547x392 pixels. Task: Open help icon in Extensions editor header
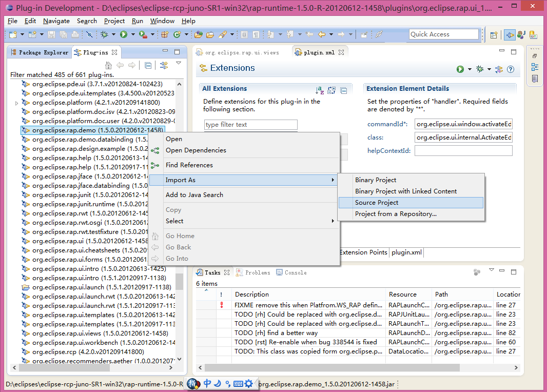(x=511, y=69)
